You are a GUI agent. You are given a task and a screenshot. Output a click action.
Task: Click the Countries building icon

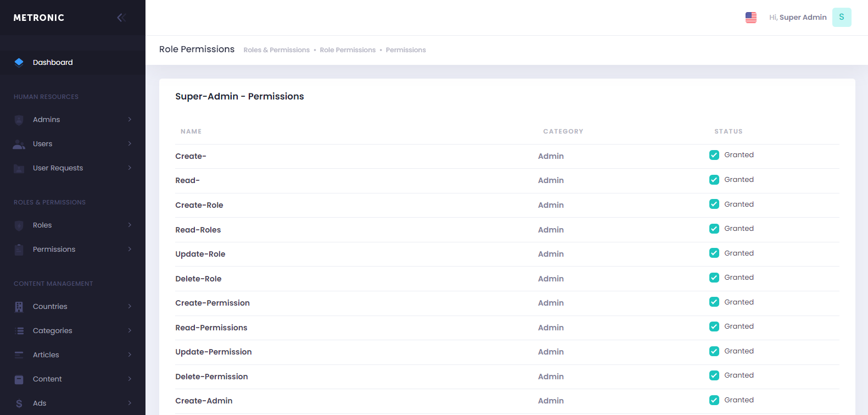point(19,307)
